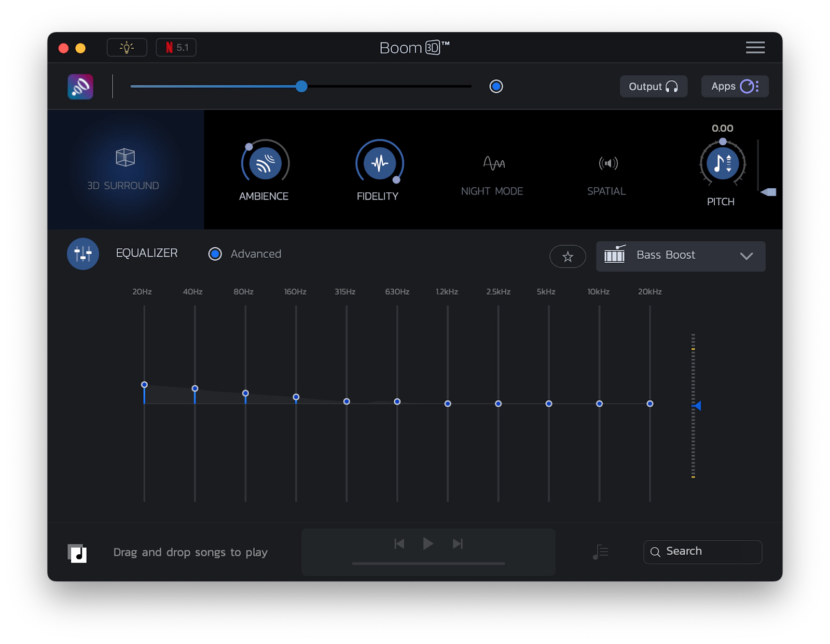This screenshot has width=830, height=644.
Task: Click the 1.2kHz band handle
Action: click(448, 403)
